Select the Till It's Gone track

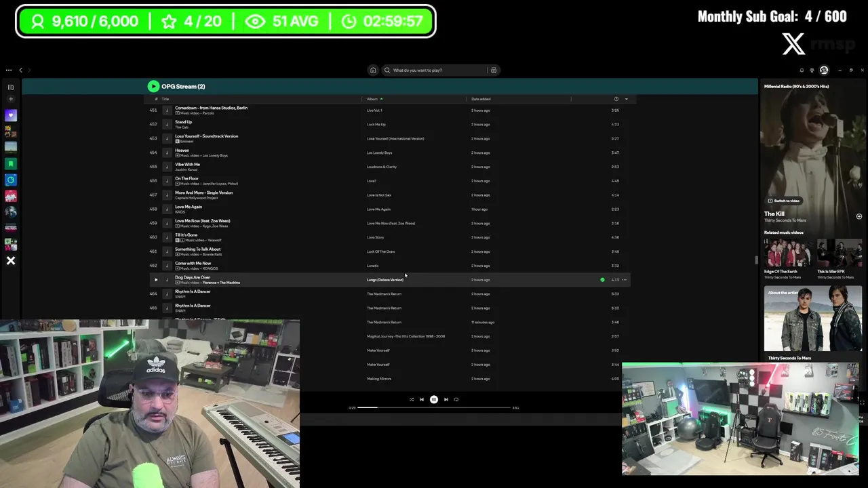point(186,235)
